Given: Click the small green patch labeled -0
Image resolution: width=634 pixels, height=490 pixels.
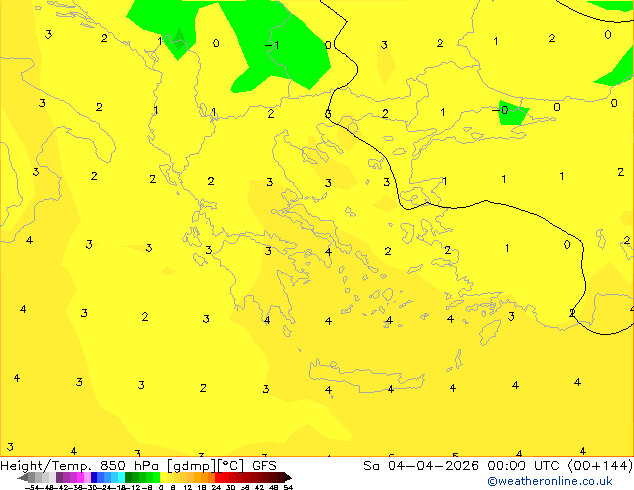Looking at the screenshot, I should click(511, 111).
